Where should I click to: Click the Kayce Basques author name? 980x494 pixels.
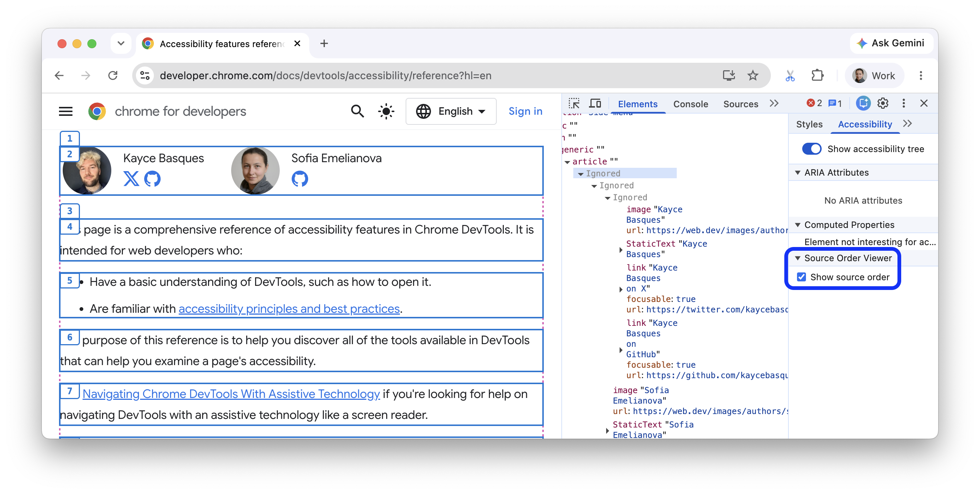164,158
